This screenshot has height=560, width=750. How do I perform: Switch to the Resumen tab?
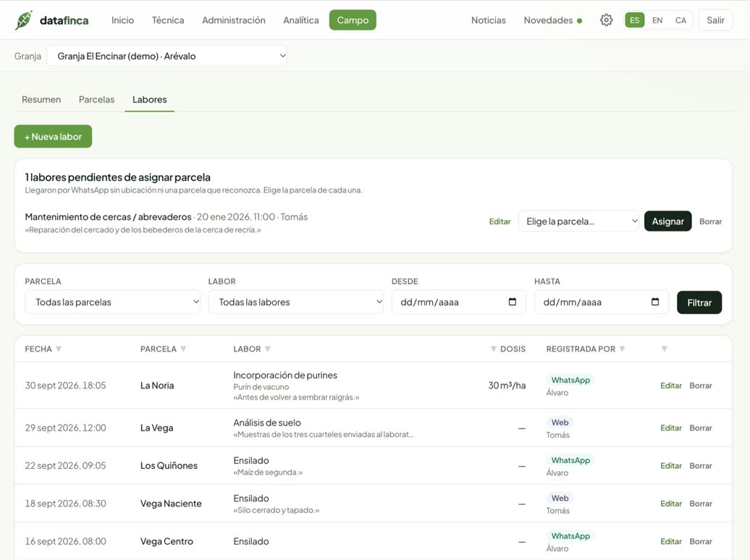point(41,99)
